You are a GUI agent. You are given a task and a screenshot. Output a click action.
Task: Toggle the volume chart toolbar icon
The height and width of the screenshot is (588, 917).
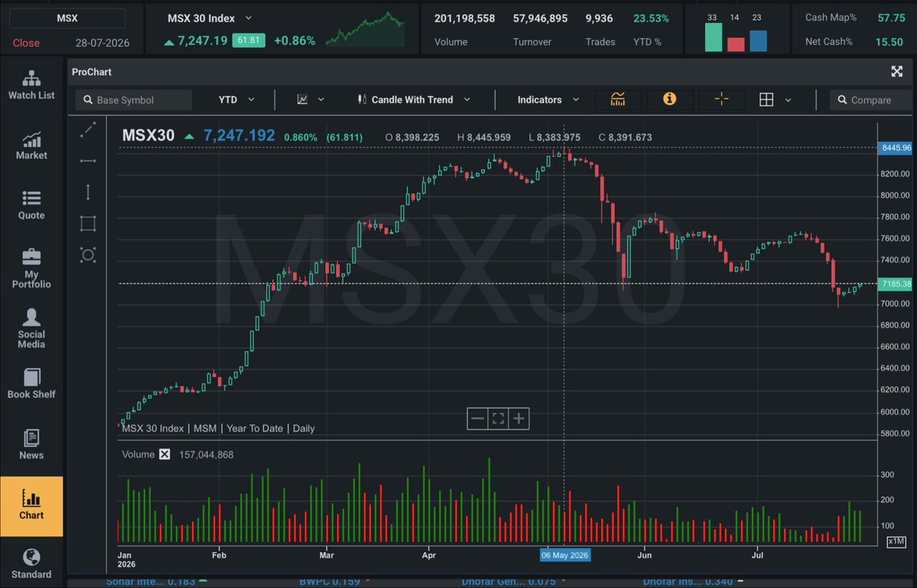pos(617,99)
